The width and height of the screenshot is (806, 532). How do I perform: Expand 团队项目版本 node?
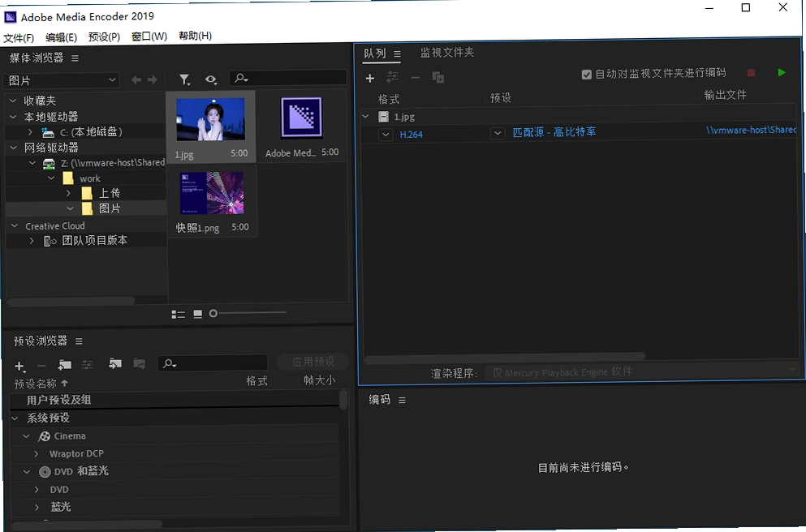(x=32, y=240)
